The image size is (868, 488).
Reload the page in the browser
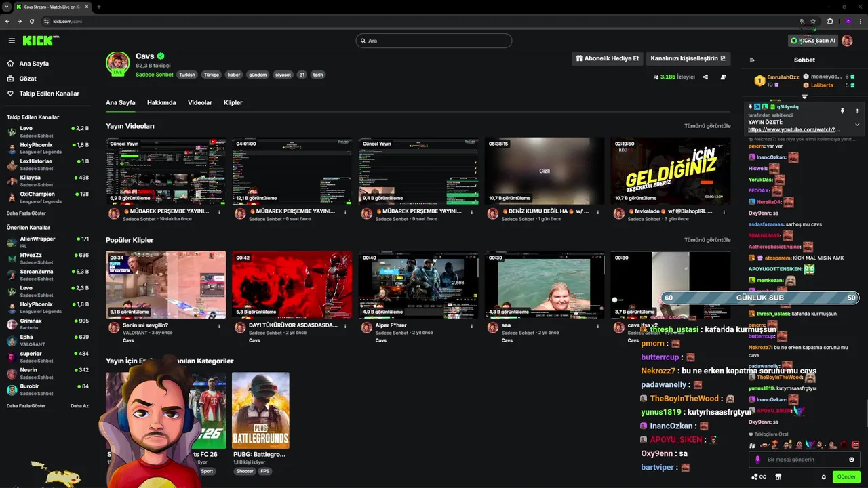coord(31,21)
